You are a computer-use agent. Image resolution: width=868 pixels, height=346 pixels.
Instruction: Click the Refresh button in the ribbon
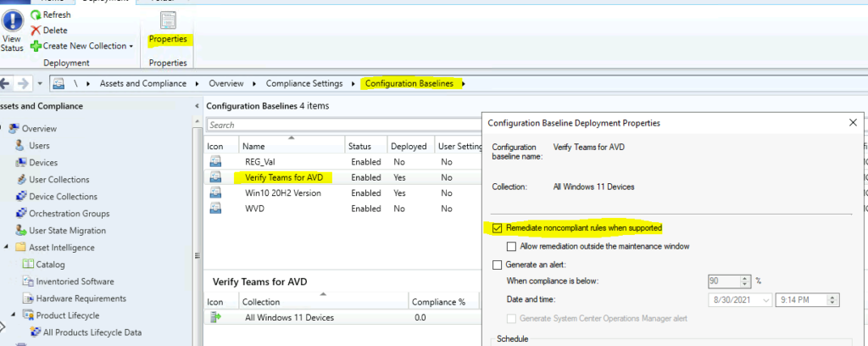coord(50,15)
